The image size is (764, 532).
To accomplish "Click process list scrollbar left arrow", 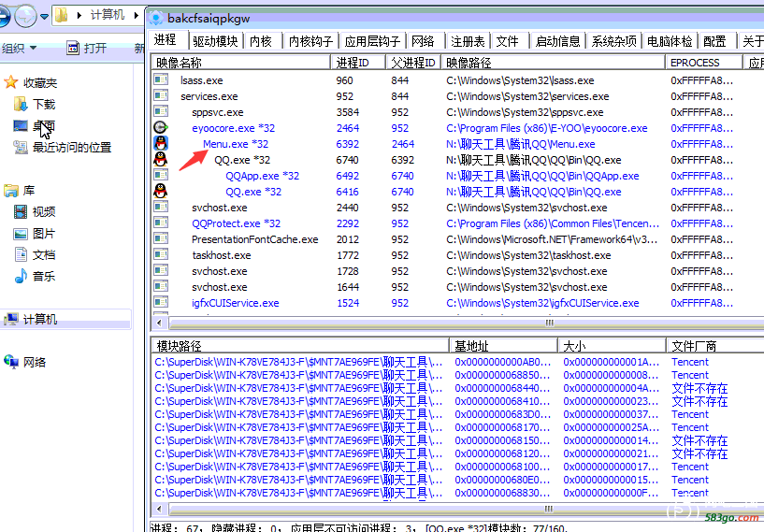I will point(159,323).
